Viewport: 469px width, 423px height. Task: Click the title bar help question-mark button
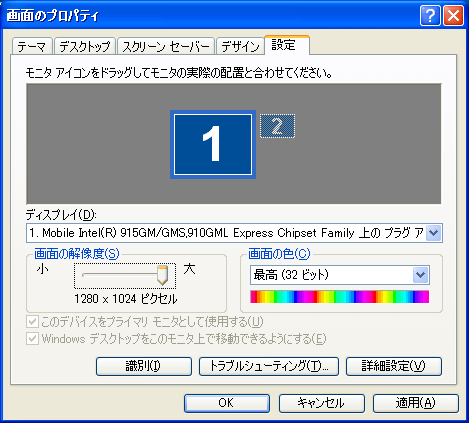(430, 15)
